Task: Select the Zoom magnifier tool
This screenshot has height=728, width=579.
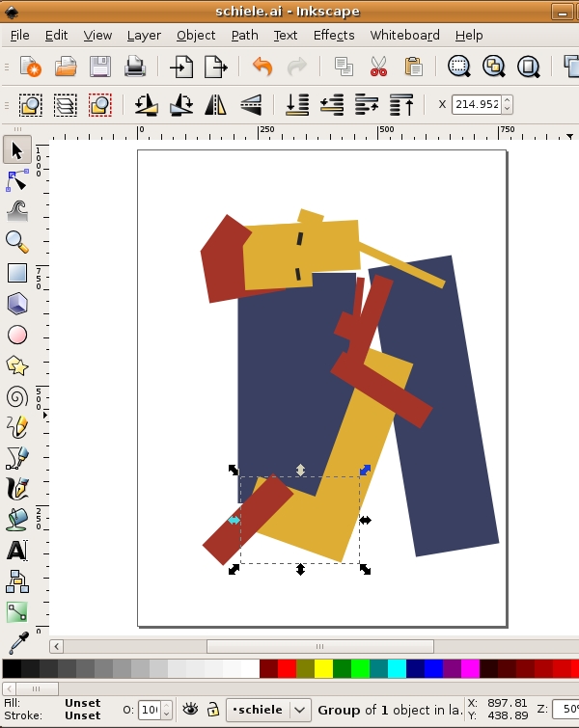Action: pyautogui.click(x=17, y=242)
